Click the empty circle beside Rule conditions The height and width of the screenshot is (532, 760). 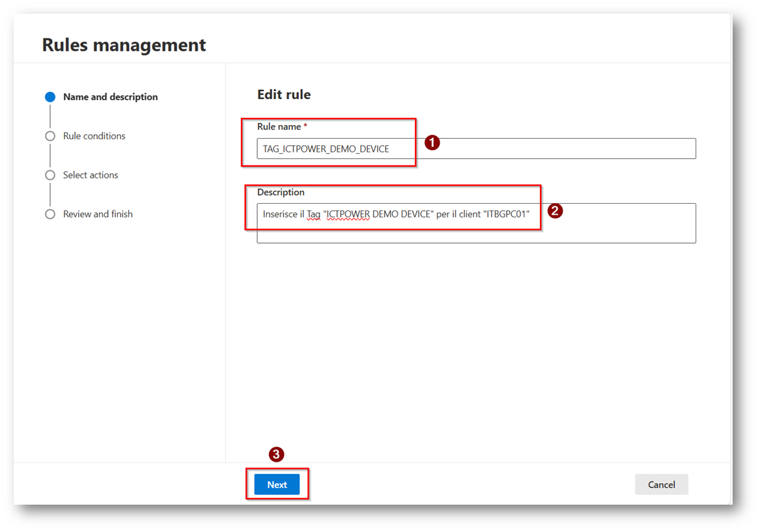50,136
